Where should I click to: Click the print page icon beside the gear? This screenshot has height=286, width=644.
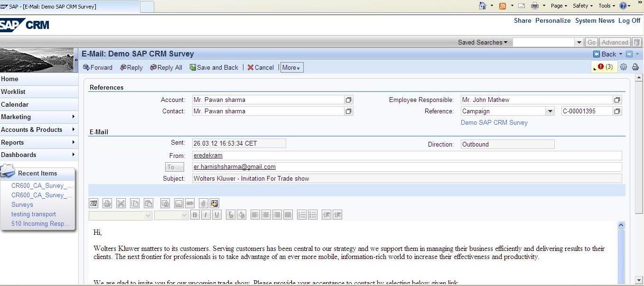tap(635, 67)
